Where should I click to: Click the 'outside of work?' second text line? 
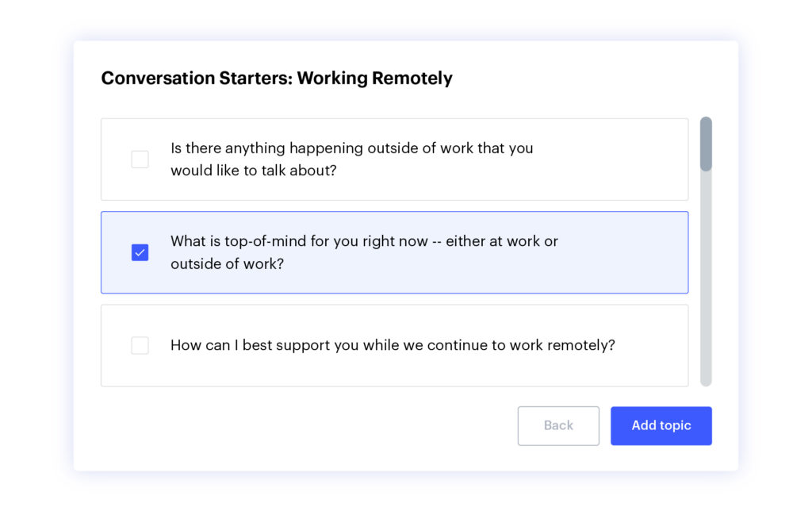[228, 263]
